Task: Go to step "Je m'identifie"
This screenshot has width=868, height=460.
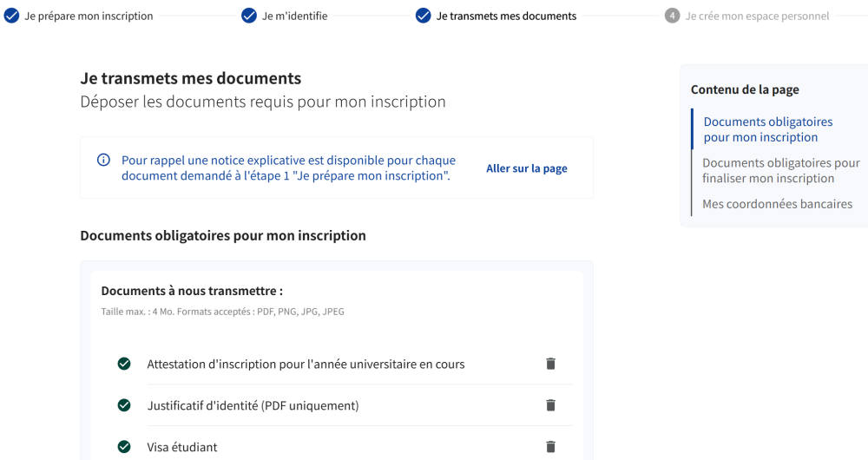Action: pos(295,16)
